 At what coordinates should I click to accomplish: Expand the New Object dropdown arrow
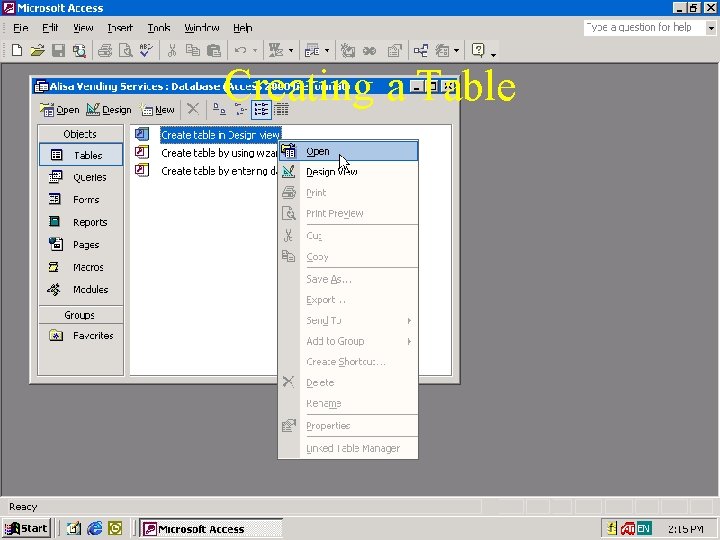[456, 51]
